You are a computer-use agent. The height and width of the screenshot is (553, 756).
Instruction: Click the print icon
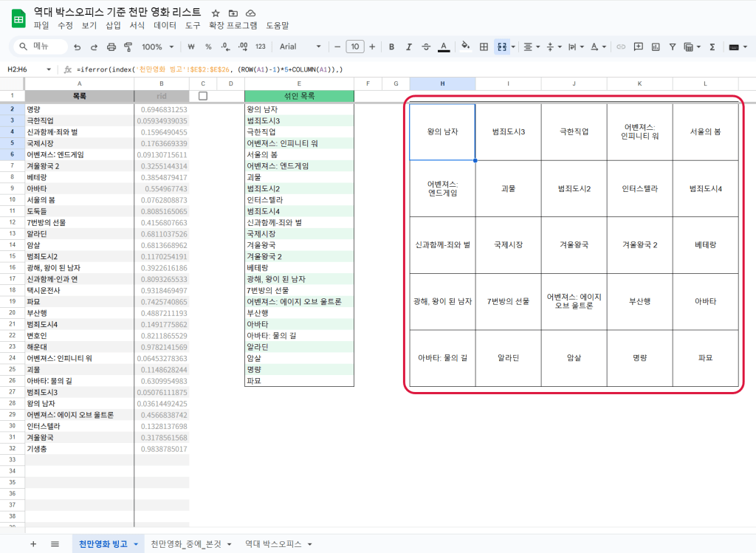[x=111, y=47]
